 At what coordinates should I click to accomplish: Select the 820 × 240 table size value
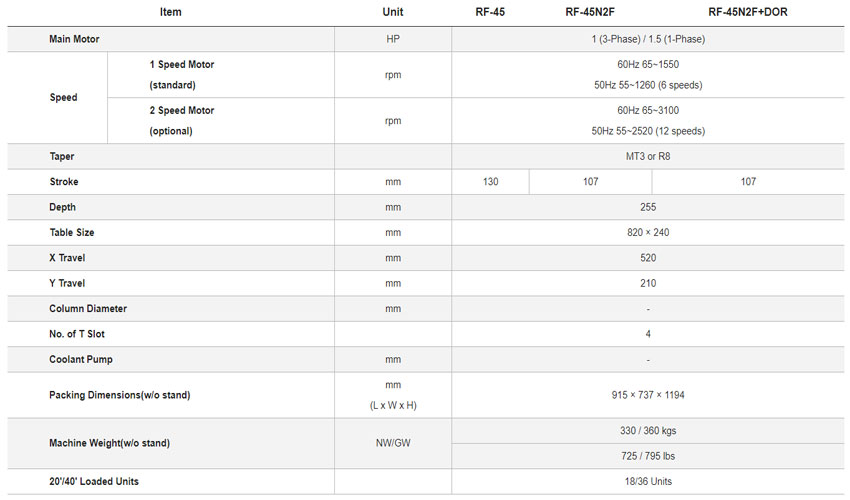coord(648,233)
